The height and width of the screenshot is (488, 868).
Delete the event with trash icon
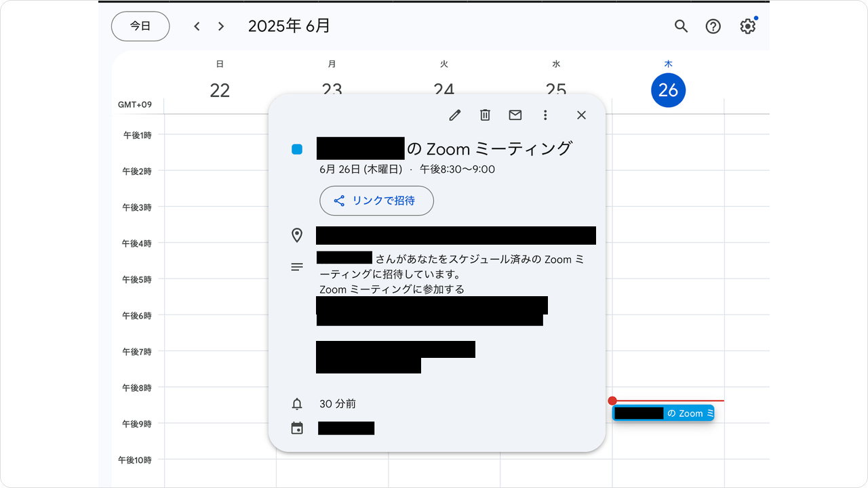pos(485,115)
